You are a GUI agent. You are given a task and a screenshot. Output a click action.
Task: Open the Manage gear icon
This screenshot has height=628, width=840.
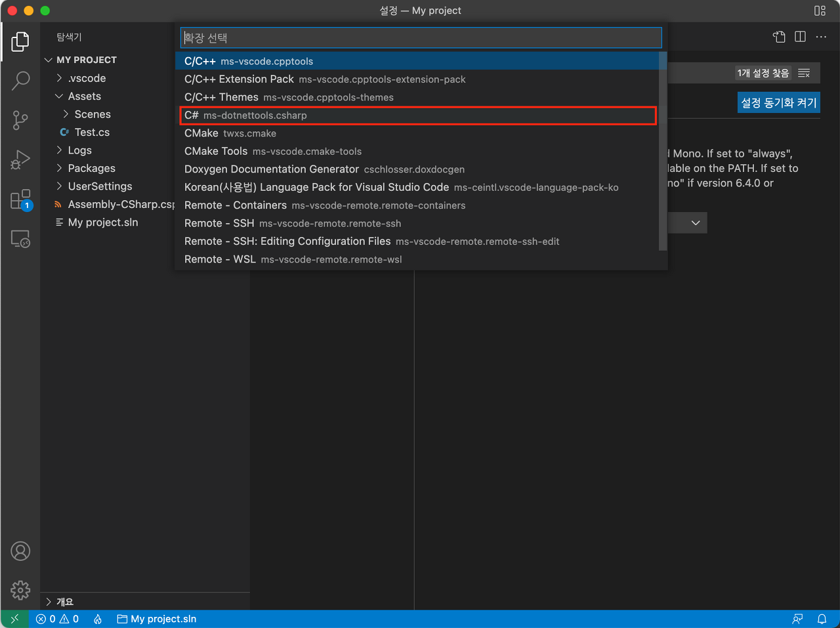[20, 590]
